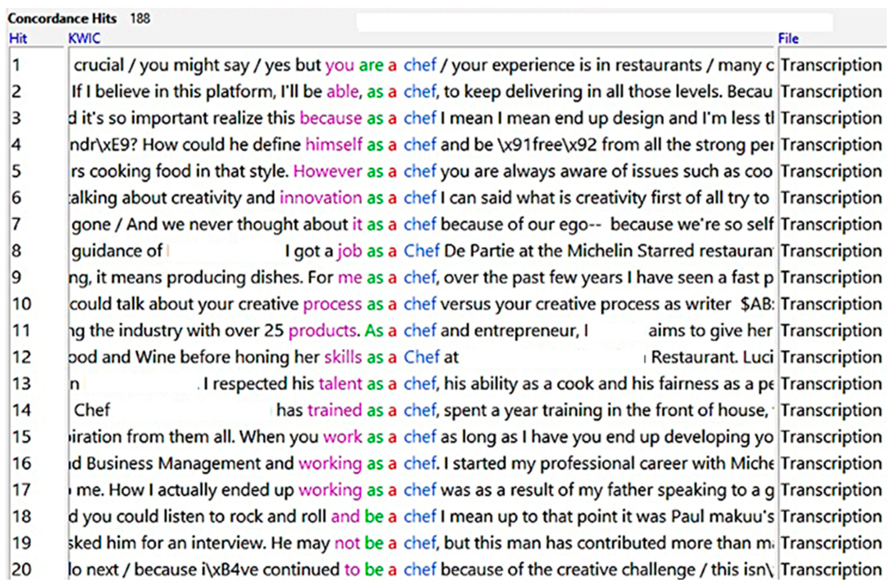Open the 'Chef De Partie' keyword in row 8
Screen dimensions: 894x588
coord(421,251)
